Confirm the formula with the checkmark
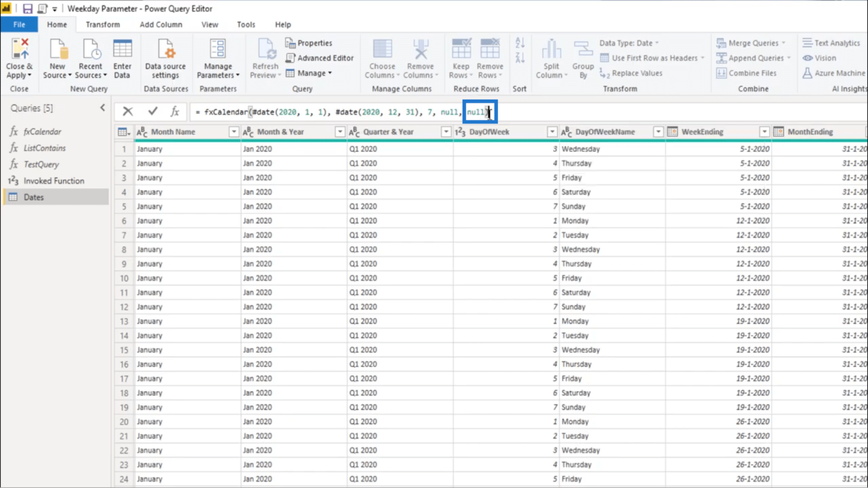The height and width of the screenshot is (488, 868). 152,112
